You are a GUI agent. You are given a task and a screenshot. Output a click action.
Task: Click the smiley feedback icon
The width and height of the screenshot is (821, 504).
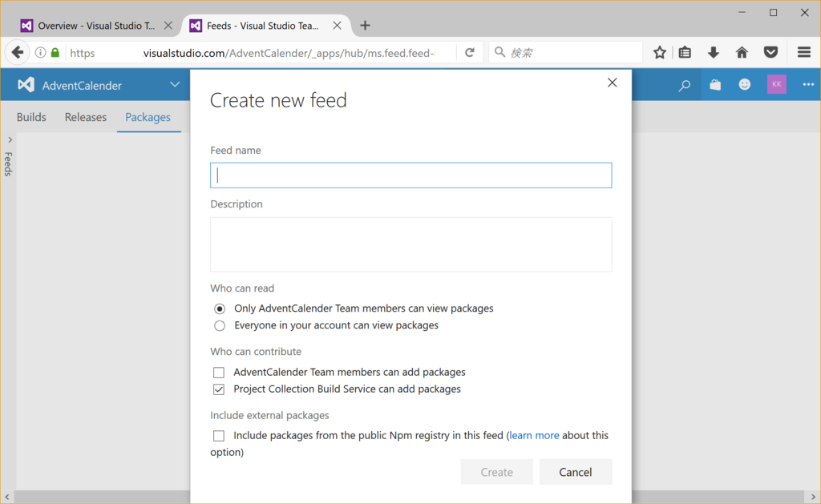[745, 84]
